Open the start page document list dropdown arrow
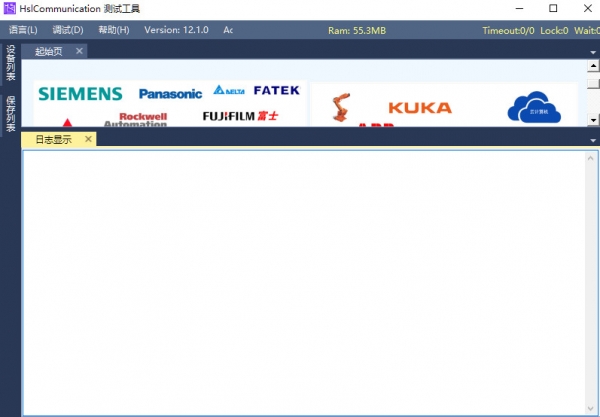The image size is (600, 417). 592,52
